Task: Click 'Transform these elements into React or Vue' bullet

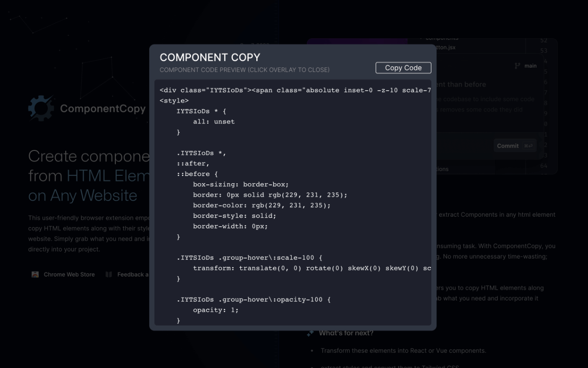Action: point(403,351)
